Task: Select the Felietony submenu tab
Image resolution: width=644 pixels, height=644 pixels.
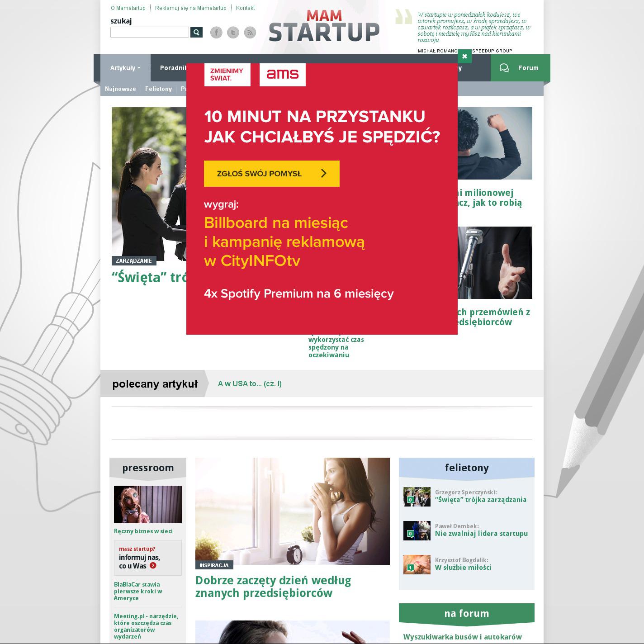Action: 158,89
